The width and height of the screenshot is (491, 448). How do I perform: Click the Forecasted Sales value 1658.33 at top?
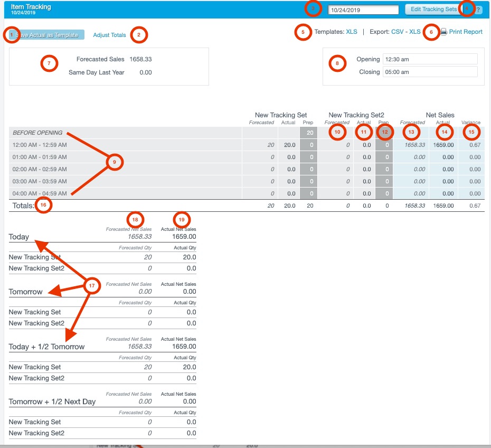coord(140,59)
